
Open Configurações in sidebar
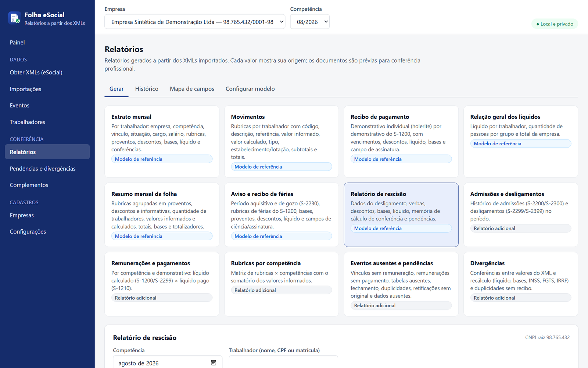47,232
